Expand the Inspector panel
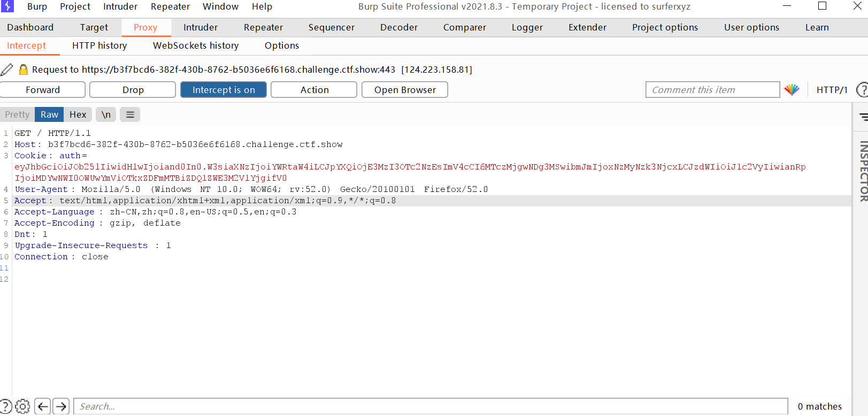The width and height of the screenshot is (868, 416). click(863, 171)
